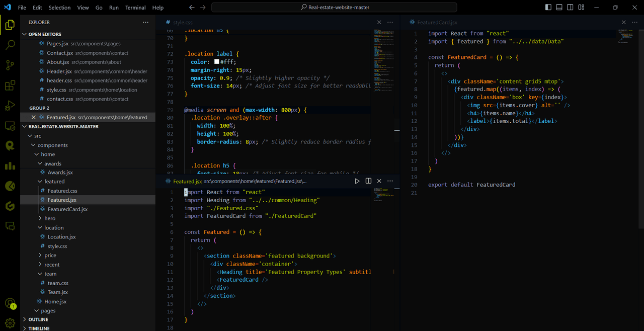Open FeaturedCard.jsx in the explorer tree
This screenshot has height=331, width=644.
point(67,209)
